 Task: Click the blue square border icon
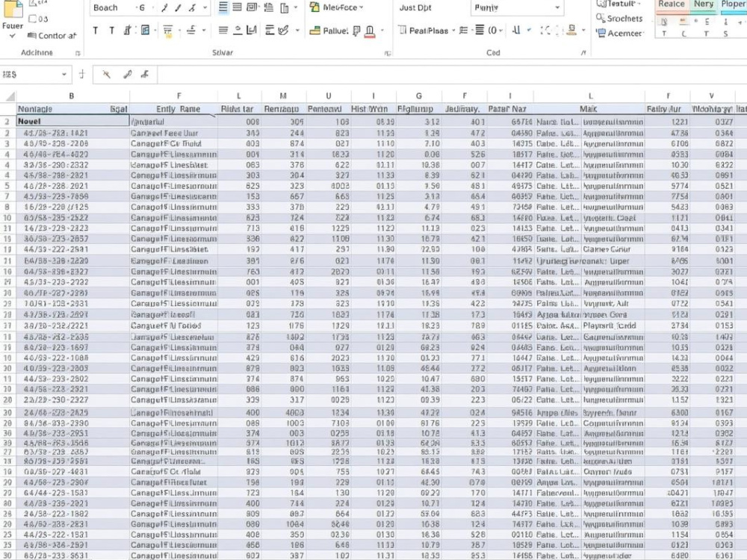(146, 31)
